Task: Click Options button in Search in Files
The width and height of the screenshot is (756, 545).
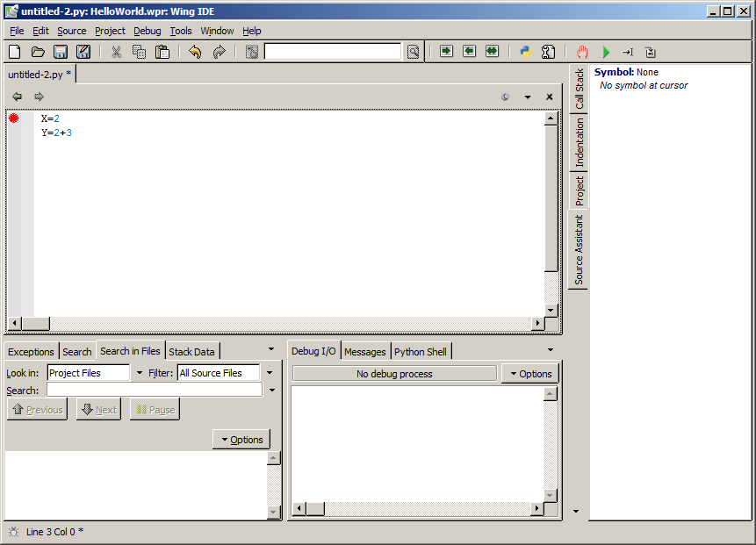Action: click(x=241, y=440)
